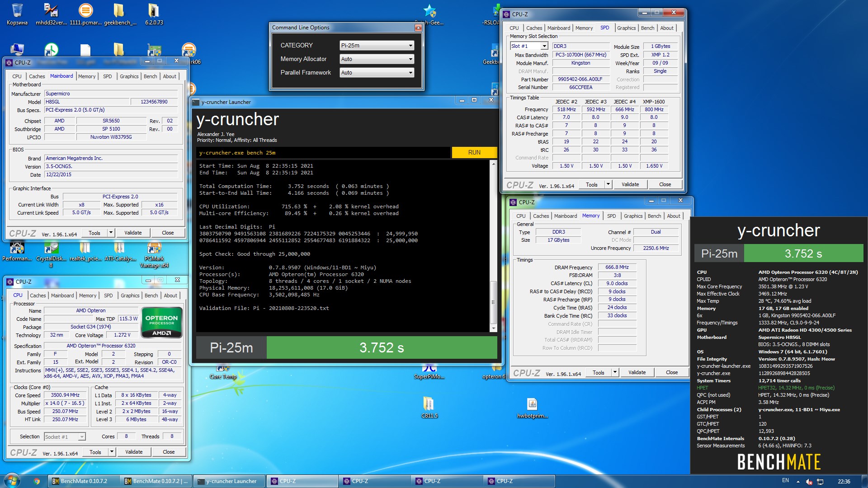Select Bench tab in SPD CPU-Z window
The image size is (868, 488).
pyautogui.click(x=647, y=28)
